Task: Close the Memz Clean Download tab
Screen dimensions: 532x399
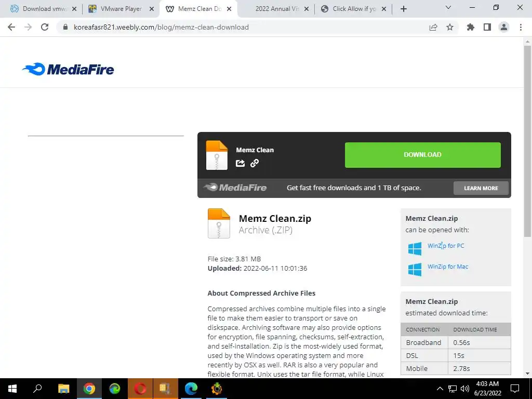Action: pos(229,9)
